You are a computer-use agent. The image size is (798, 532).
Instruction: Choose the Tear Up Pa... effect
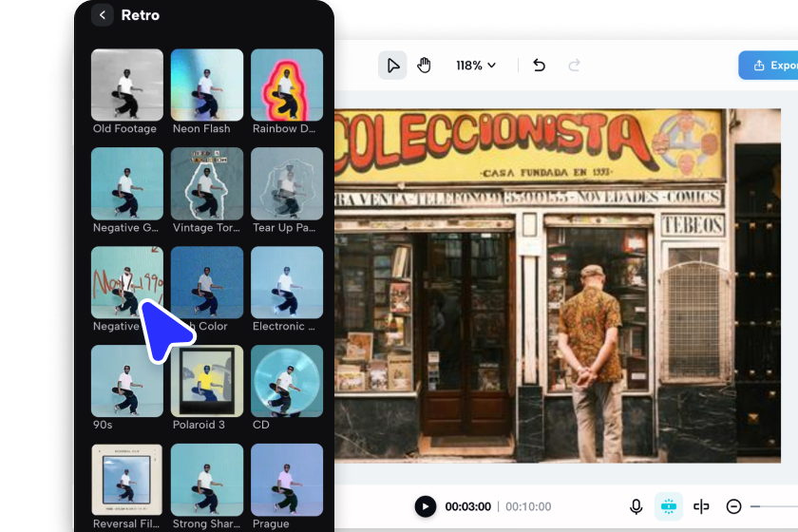(287, 183)
